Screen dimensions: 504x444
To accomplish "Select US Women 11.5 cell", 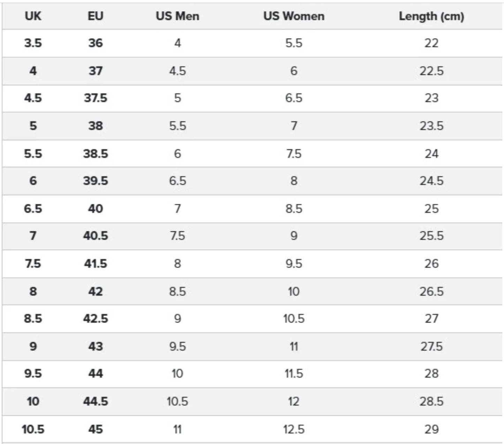I will (x=294, y=374).
